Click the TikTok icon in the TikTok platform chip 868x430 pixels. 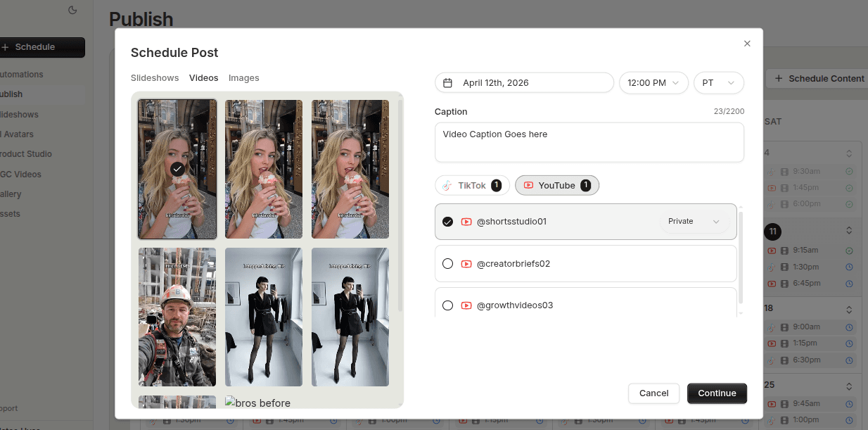click(448, 185)
